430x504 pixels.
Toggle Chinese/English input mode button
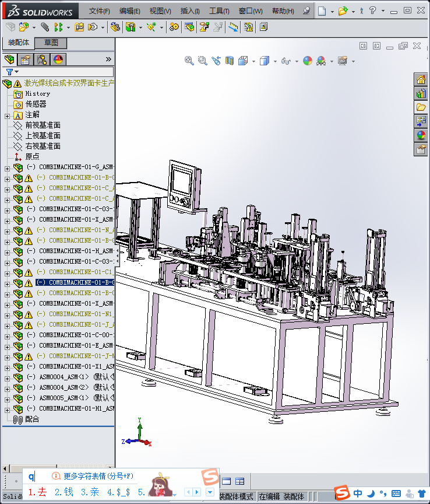tap(358, 494)
